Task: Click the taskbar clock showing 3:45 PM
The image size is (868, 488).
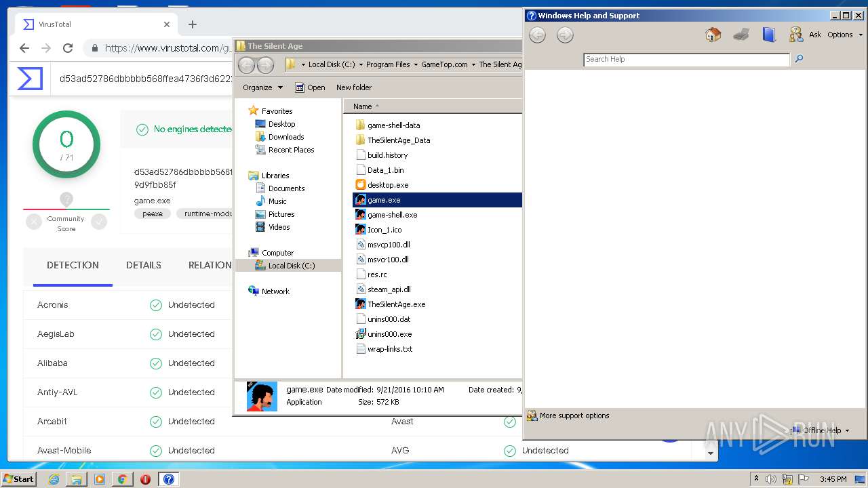Action: 833,479
